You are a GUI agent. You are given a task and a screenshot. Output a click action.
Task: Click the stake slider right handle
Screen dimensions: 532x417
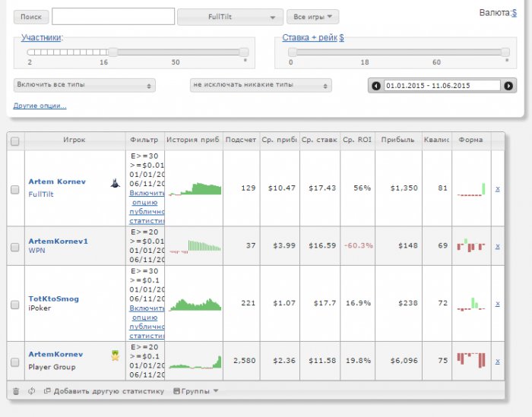505,52
